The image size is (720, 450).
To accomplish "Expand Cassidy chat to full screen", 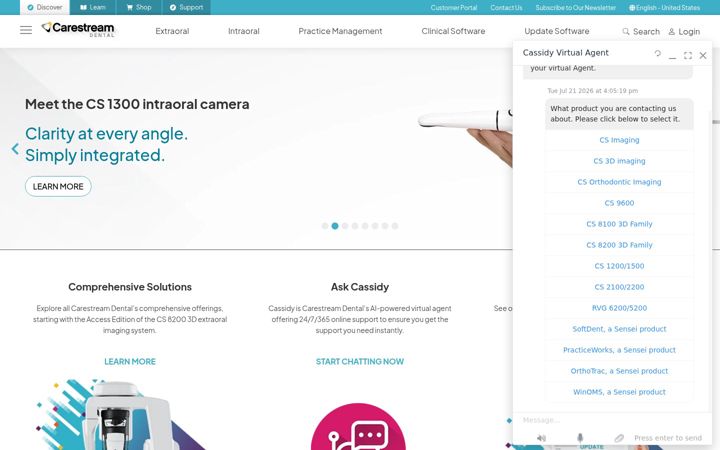I will [687, 55].
